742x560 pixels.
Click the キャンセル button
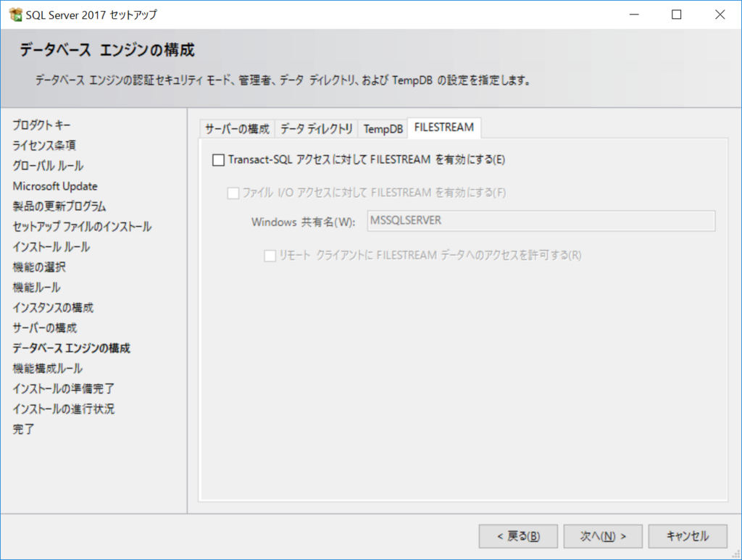click(x=688, y=536)
